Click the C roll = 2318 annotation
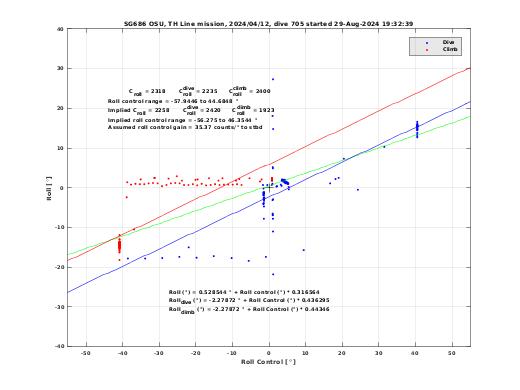Image resolution: width=520 pixels, height=390 pixels. tap(147, 92)
